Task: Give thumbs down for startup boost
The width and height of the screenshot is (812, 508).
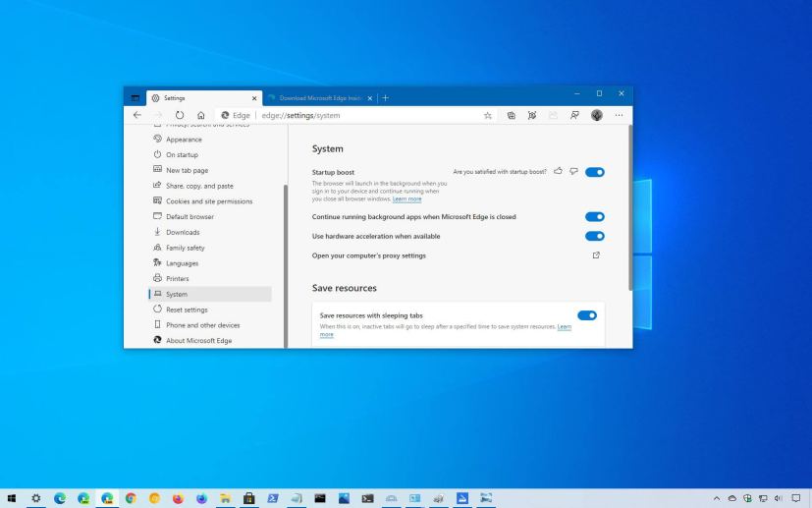Action: coord(573,171)
